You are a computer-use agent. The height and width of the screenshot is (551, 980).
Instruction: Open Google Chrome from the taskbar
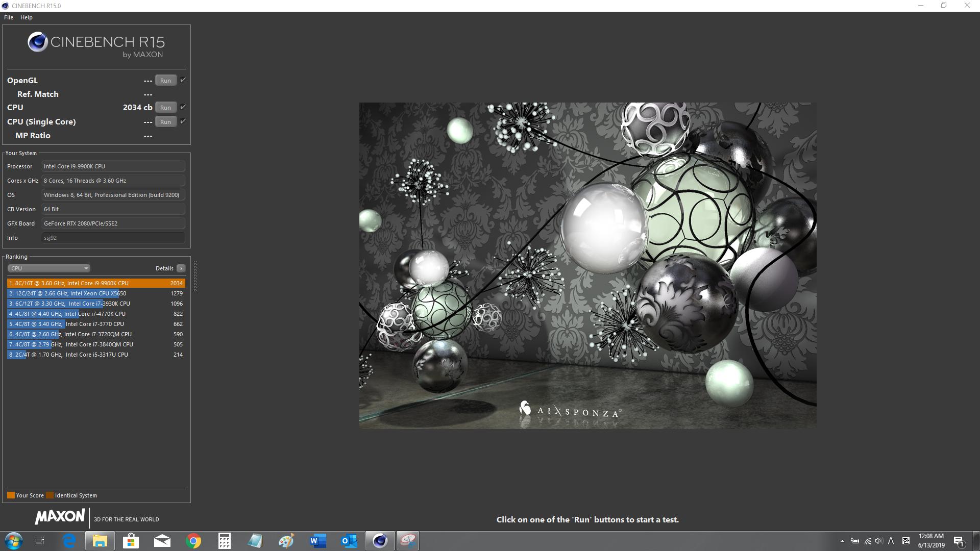coord(193,541)
